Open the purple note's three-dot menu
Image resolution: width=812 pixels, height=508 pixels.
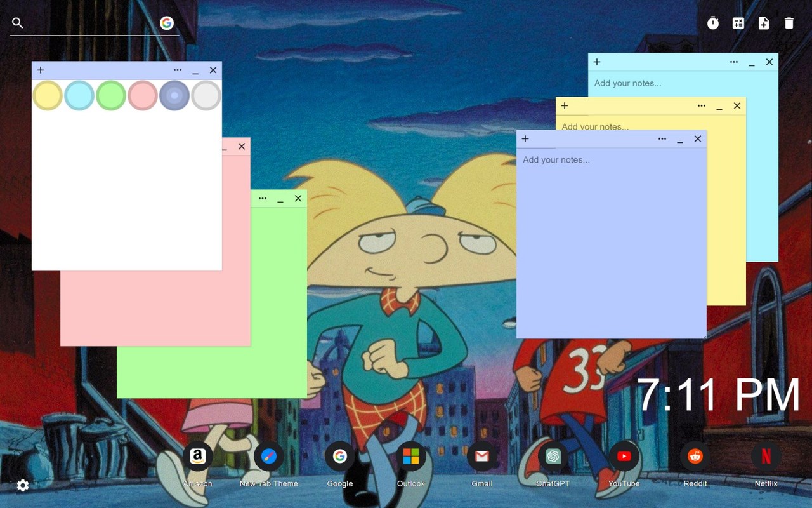tap(662, 139)
